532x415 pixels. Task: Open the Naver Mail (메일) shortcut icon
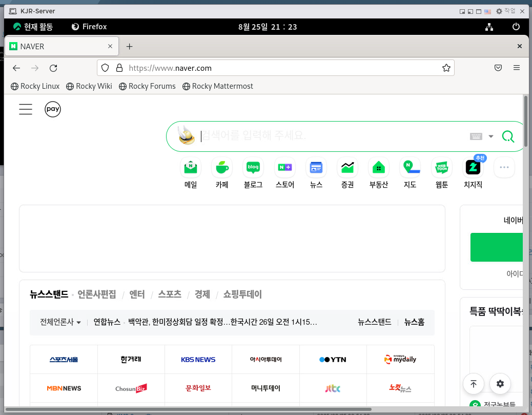tap(191, 167)
